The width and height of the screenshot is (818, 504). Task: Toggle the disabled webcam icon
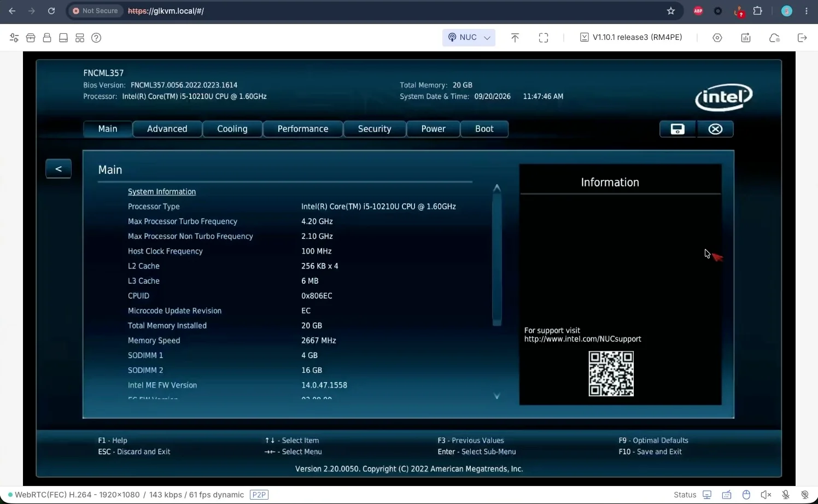click(805, 495)
